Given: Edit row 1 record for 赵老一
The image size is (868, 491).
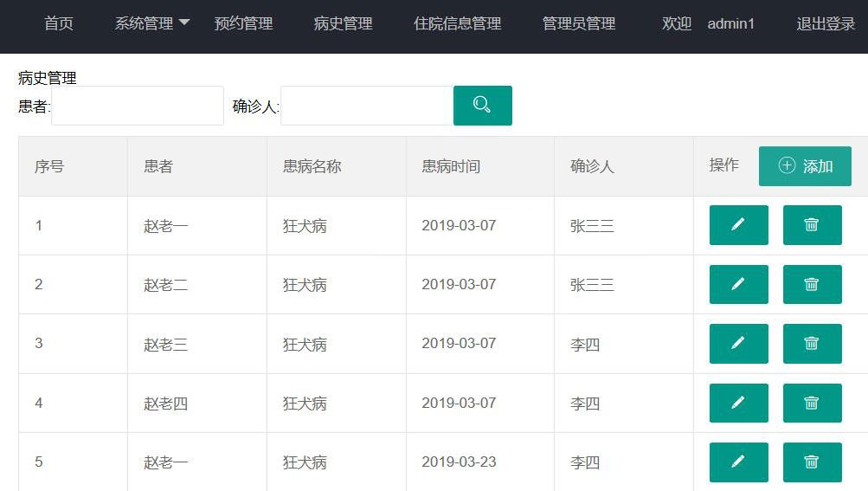Looking at the screenshot, I should tap(738, 225).
